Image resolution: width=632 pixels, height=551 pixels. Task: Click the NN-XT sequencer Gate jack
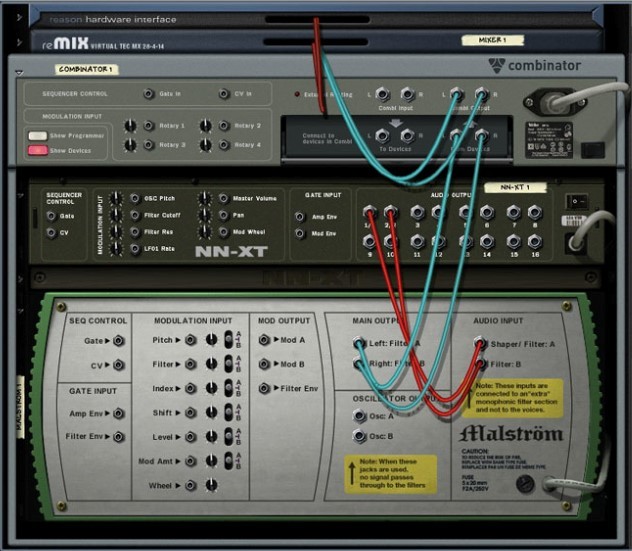(51, 216)
